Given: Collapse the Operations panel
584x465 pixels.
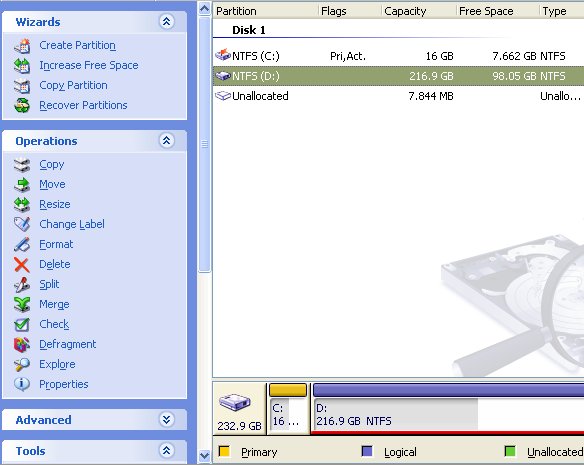Looking at the screenshot, I should pyautogui.click(x=166, y=141).
